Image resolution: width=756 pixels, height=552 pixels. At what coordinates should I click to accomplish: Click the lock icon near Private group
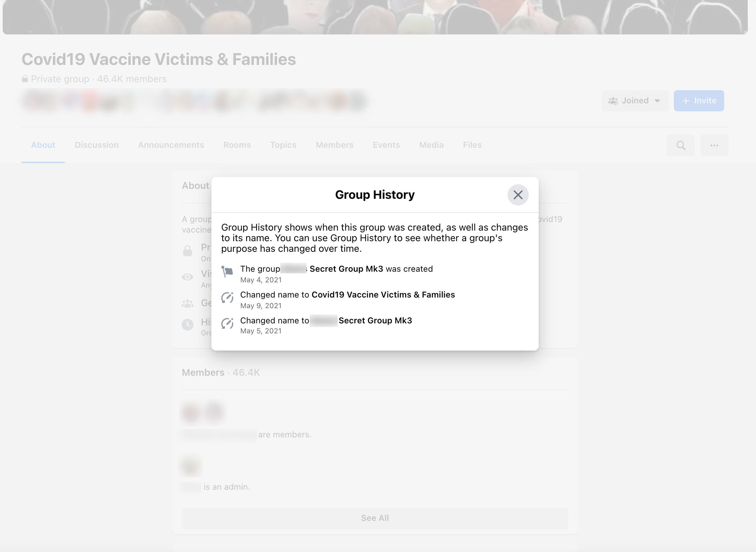pos(25,79)
